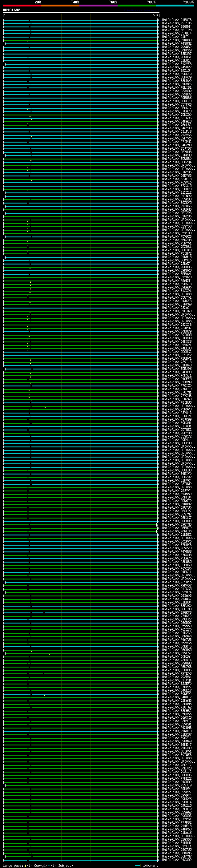Click the start tick on UniRef100_Q21UY5 alignment
The width and height of the screenshot is (197, 868).
pos(6,582)
